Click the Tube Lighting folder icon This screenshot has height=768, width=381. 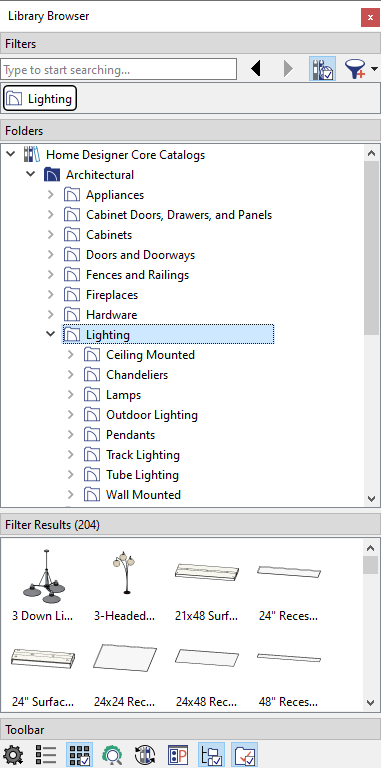pyautogui.click(x=92, y=475)
